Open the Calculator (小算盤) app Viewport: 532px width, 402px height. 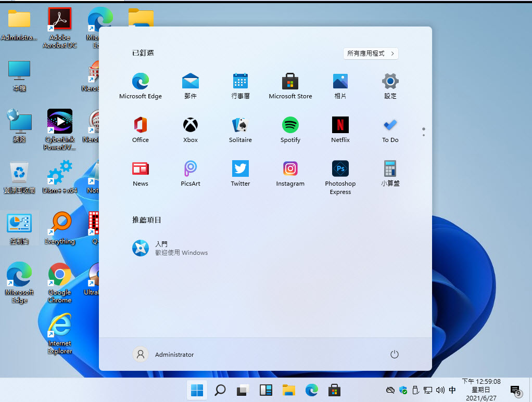click(390, 173)
